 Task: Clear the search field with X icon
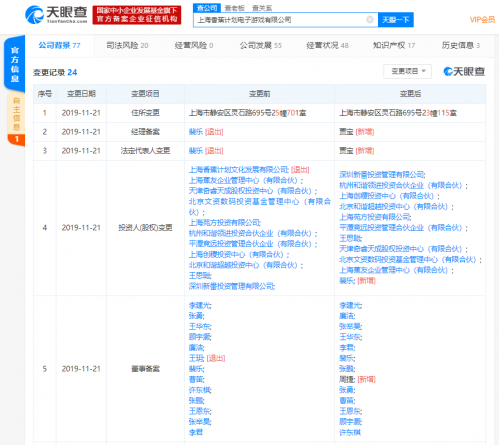pyautogui.click(x=370, y=20)
